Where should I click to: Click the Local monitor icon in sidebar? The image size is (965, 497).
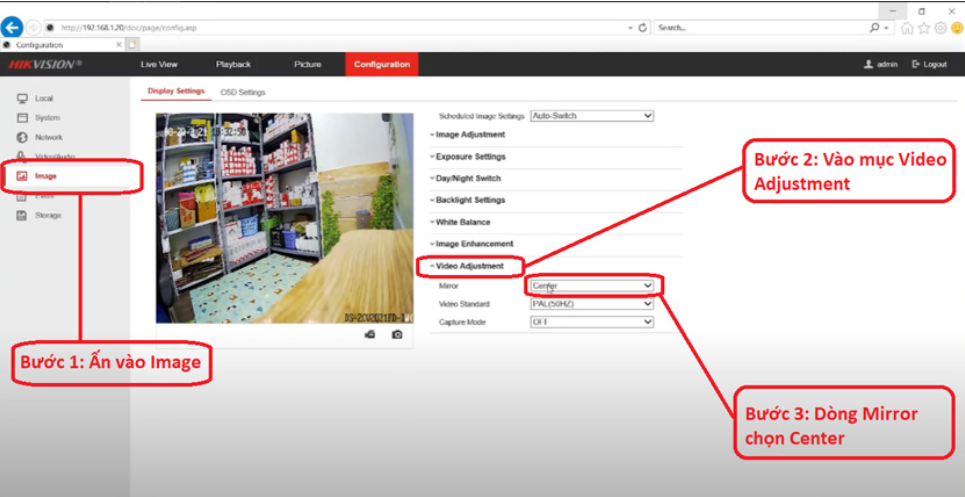(x=21, y=98)
